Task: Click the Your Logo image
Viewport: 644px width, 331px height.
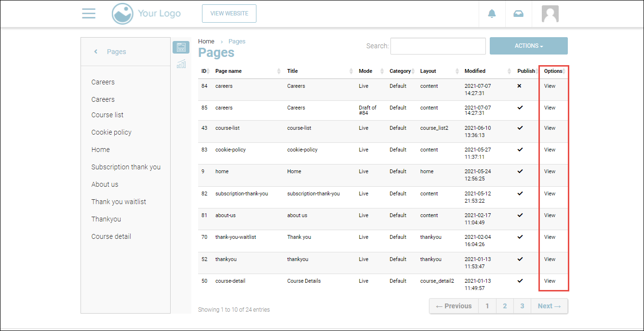Action: click(x=147, y=14)
